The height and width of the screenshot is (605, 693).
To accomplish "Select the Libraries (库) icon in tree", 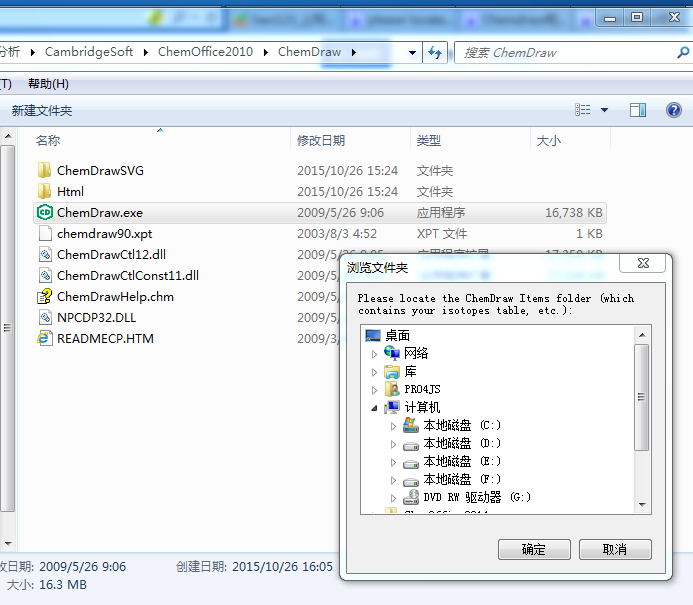I will pos(392,372).
